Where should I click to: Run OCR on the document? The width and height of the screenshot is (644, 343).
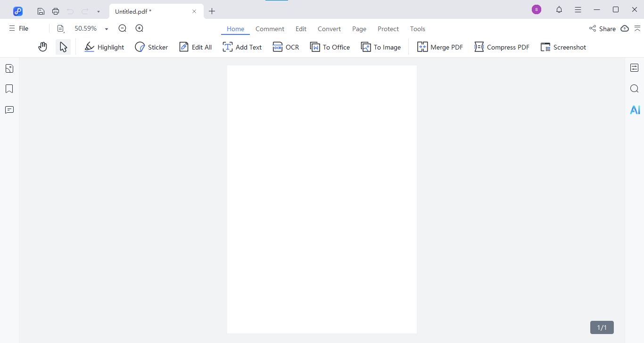click(x=286, y=47)
